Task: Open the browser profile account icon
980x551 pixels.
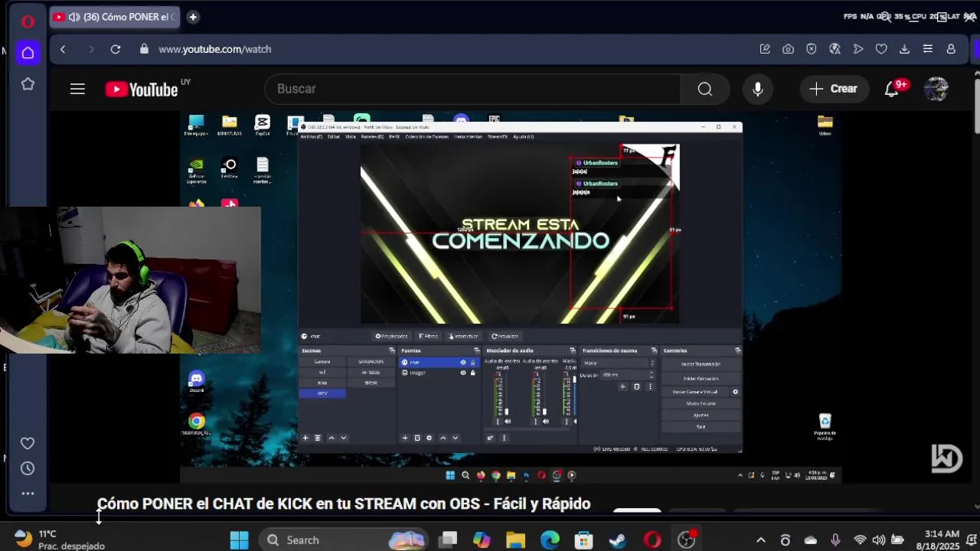Action: [951, 49]
